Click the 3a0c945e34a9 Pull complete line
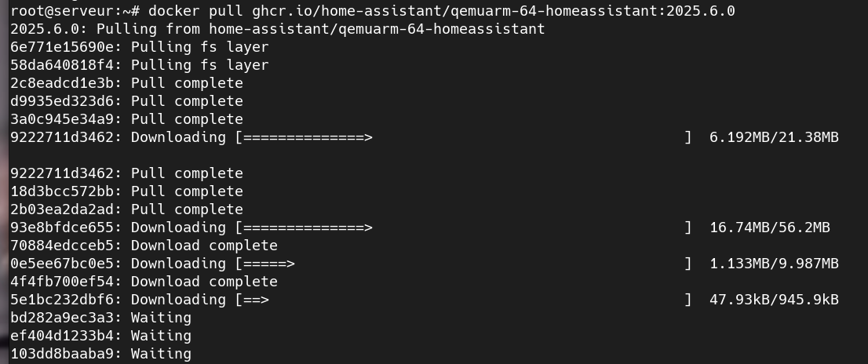The image size is (868, 364). (x=126, y=119)
